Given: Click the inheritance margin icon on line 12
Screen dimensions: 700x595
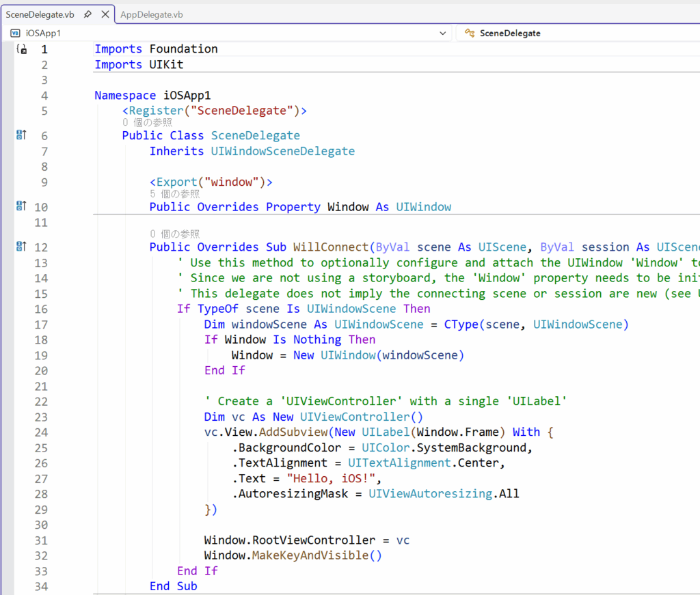Looking at the screenshot, I should pos(21,247).
